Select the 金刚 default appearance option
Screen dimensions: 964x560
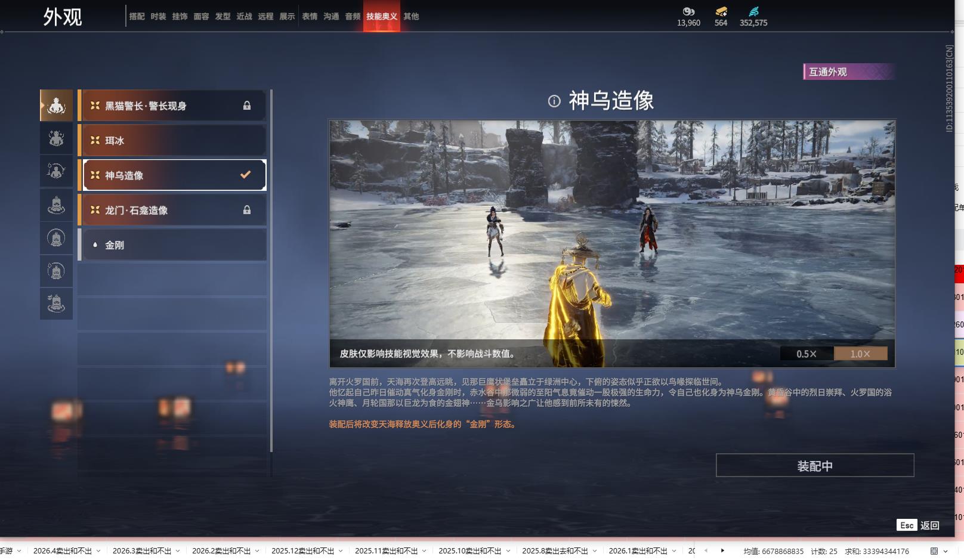point(172,245)
